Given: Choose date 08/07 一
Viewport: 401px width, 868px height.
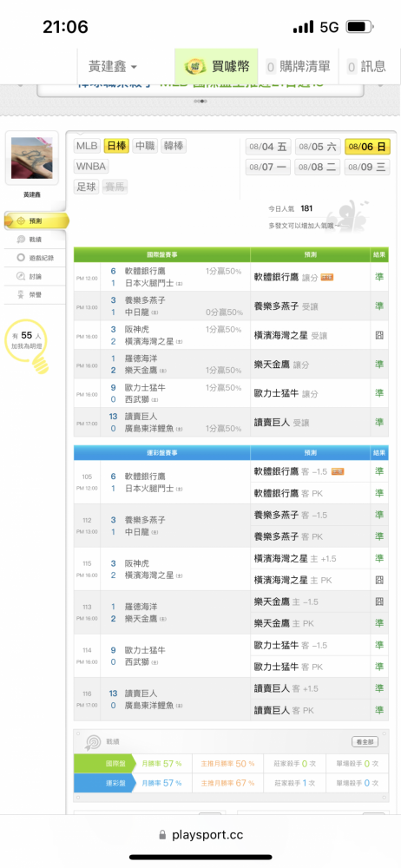Looking at the screenshot, I should 268,168.
